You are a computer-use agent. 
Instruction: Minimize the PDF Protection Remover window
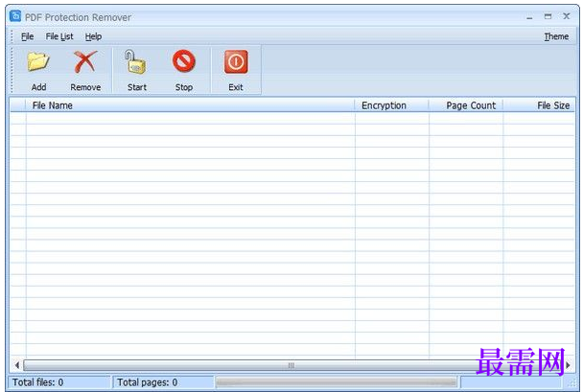pyautogui.click(x=529, y=17)
